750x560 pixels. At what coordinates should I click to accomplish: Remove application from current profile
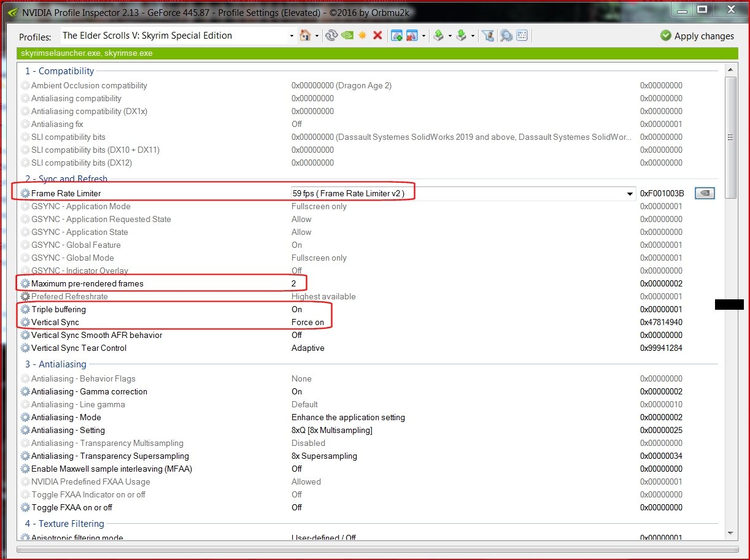click(412, 36)
